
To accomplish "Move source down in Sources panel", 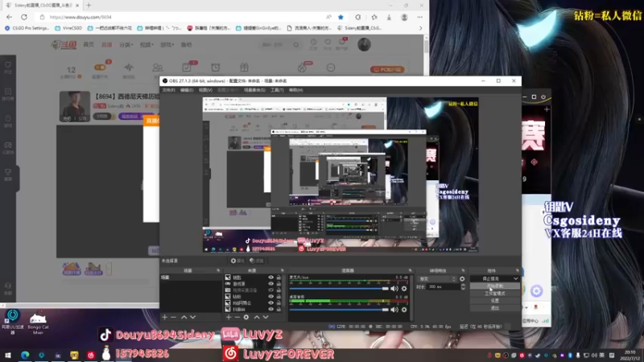I will point(266,317).
